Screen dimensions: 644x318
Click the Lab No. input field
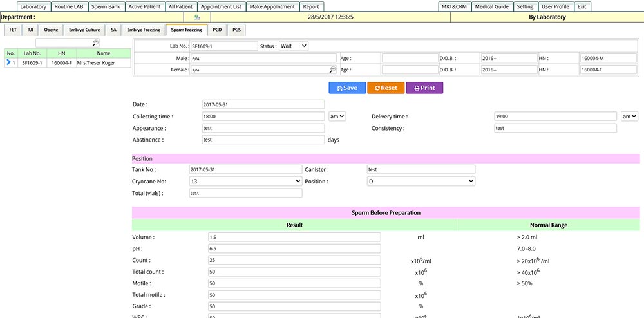224,46
